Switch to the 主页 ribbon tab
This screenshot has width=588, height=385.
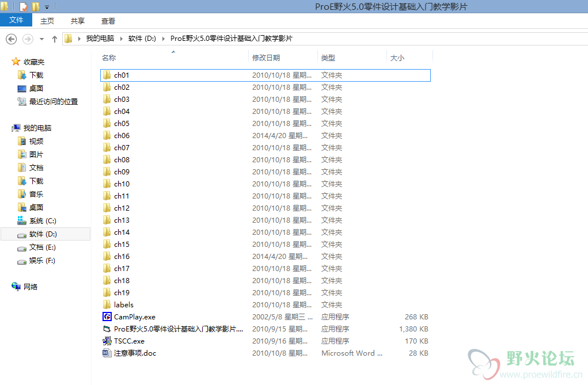pyautogui.click(x=47, y=21)
